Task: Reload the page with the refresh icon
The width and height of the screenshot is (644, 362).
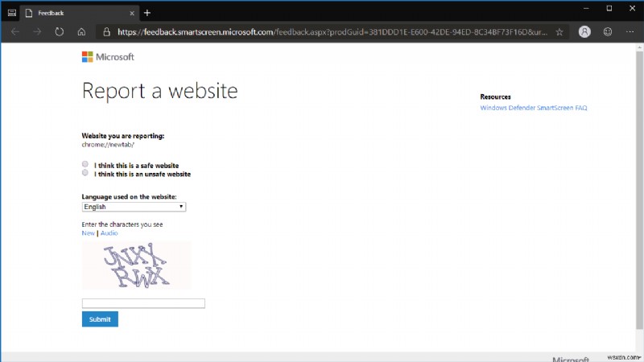Action: coord(60,31)
